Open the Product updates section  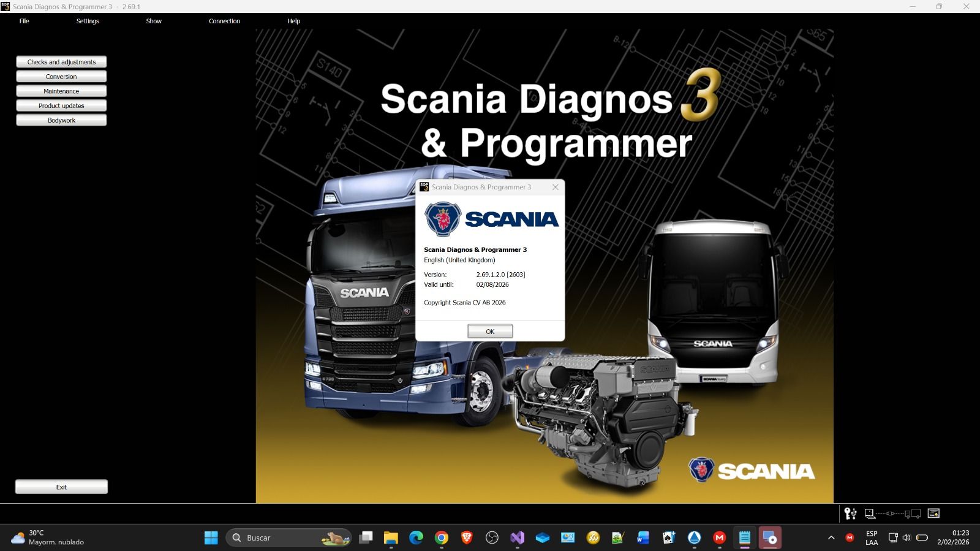pyautogui.click(x=61, y=105)
